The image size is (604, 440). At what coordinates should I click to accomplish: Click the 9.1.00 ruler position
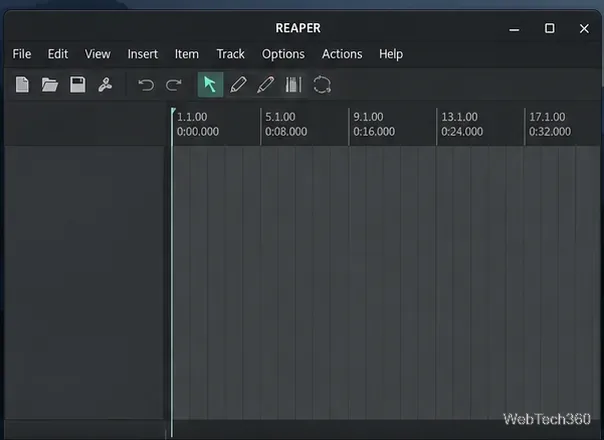(368, 117)
